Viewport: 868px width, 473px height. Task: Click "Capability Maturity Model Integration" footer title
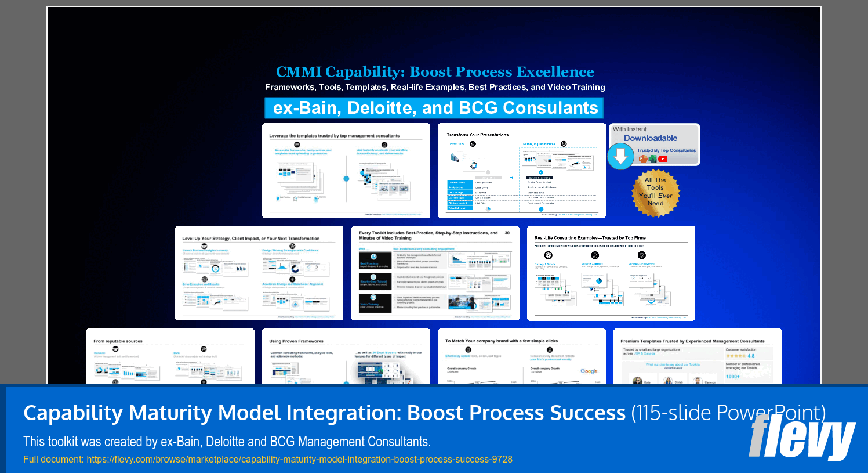coord(324,413)
